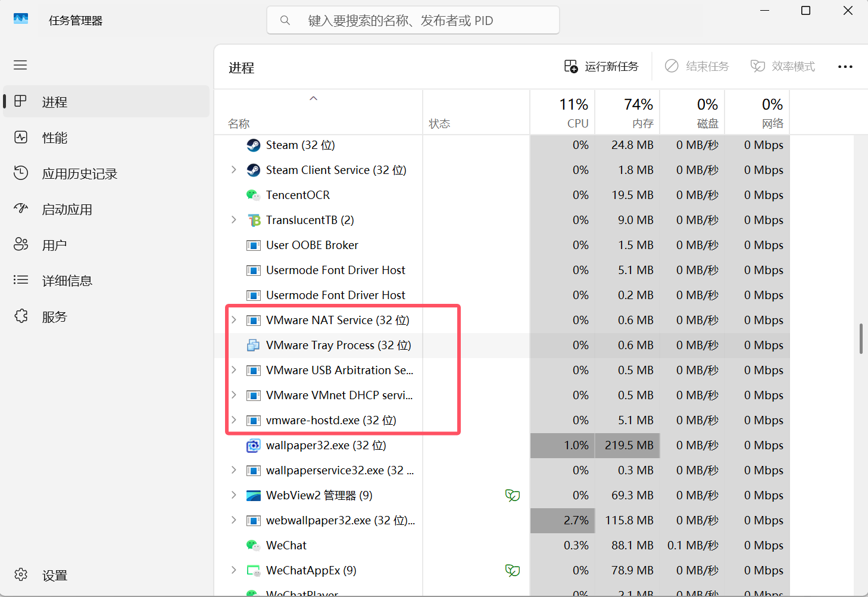Select the 24.8 MB memory cell of Steam
868x597 pixels.
627,145
